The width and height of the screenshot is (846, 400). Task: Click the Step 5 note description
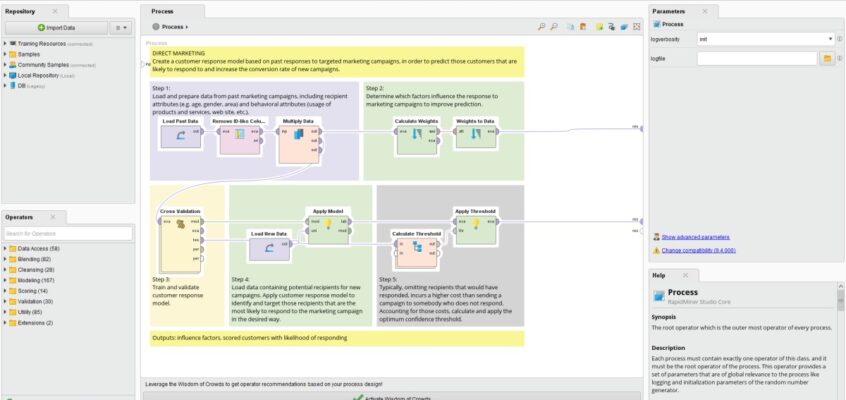(446, 303)
